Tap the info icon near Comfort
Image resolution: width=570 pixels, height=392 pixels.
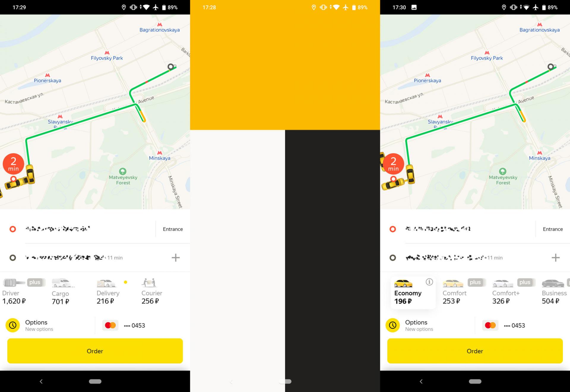428,282
